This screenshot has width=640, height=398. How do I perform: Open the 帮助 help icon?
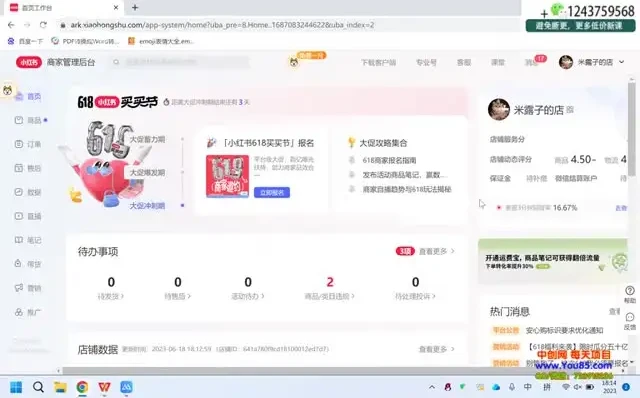pyautogui.click(x=630, y=294)
